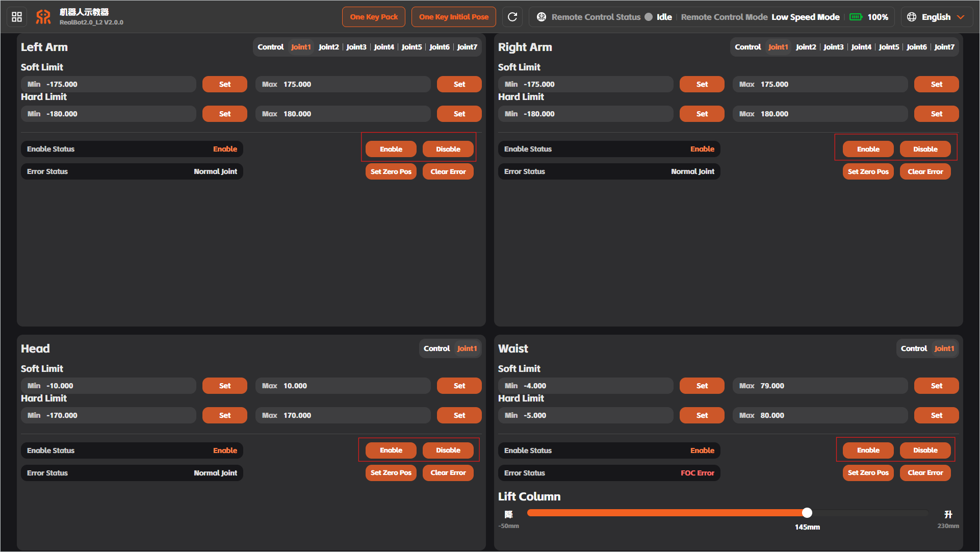
Task: Click the refresh icon button
Action: coord(512,17)
